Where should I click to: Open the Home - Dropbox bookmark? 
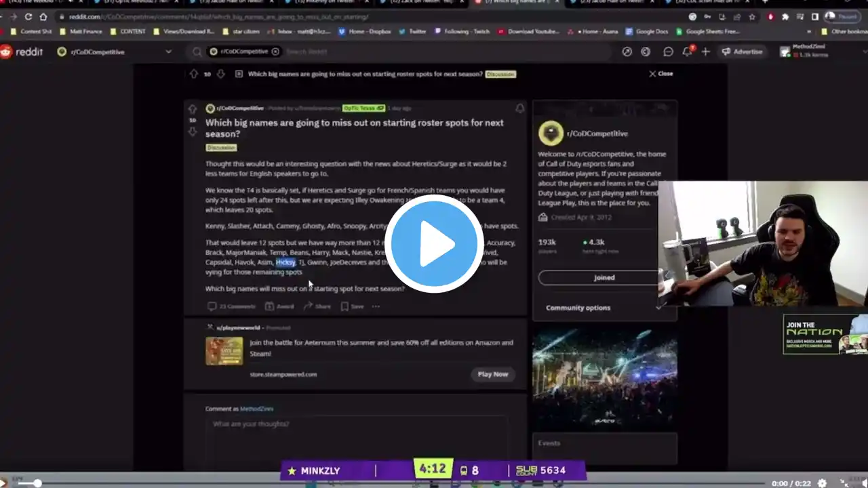click(x=366, y=31)
